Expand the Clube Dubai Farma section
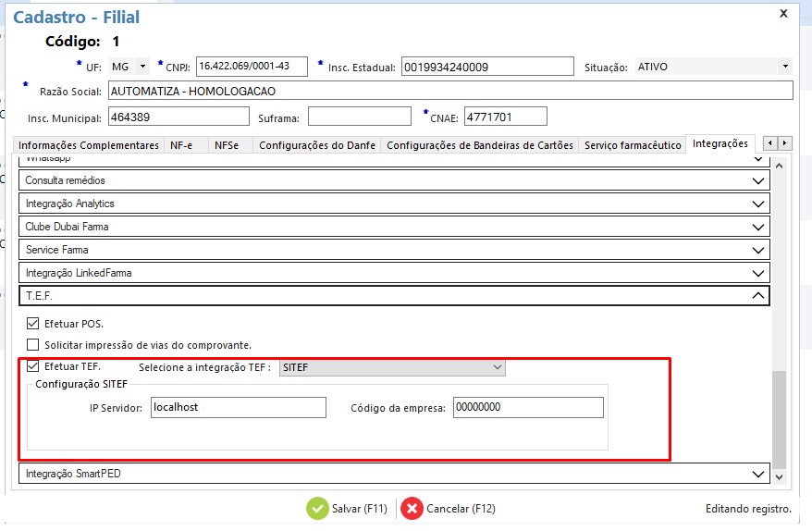This screenshot has width=812, height=531. 758,227
